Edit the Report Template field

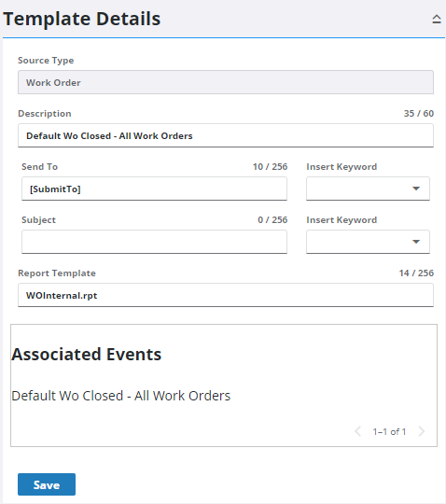[226, 295]
